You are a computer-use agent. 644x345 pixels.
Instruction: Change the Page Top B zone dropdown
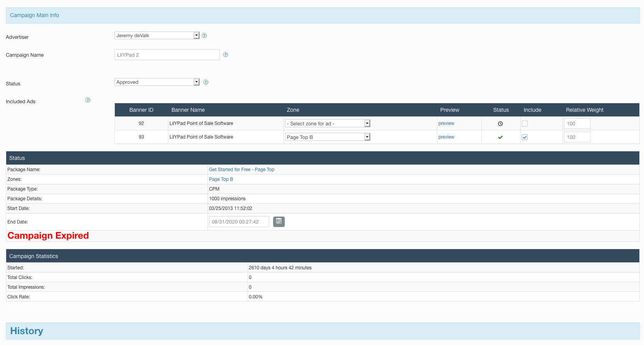[x=327, y=137]
